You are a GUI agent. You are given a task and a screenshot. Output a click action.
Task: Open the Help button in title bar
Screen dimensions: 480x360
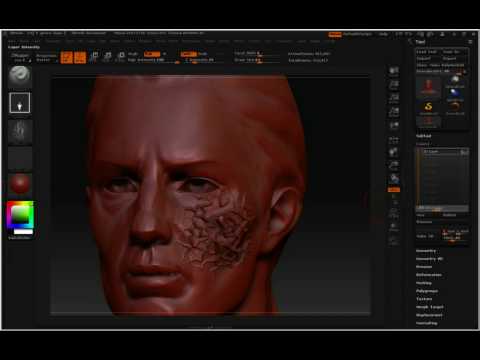383,34
